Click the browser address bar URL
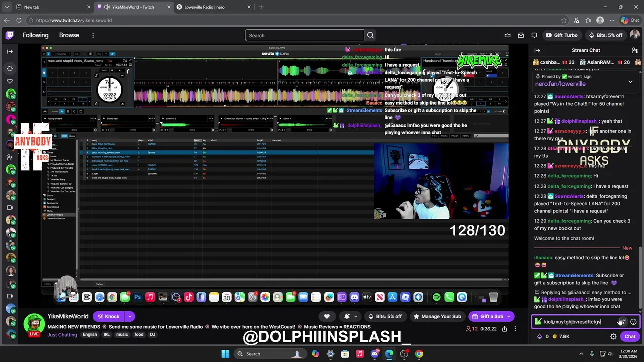The image size is (644, 362). pyautogui.click(x=74, y=20)
